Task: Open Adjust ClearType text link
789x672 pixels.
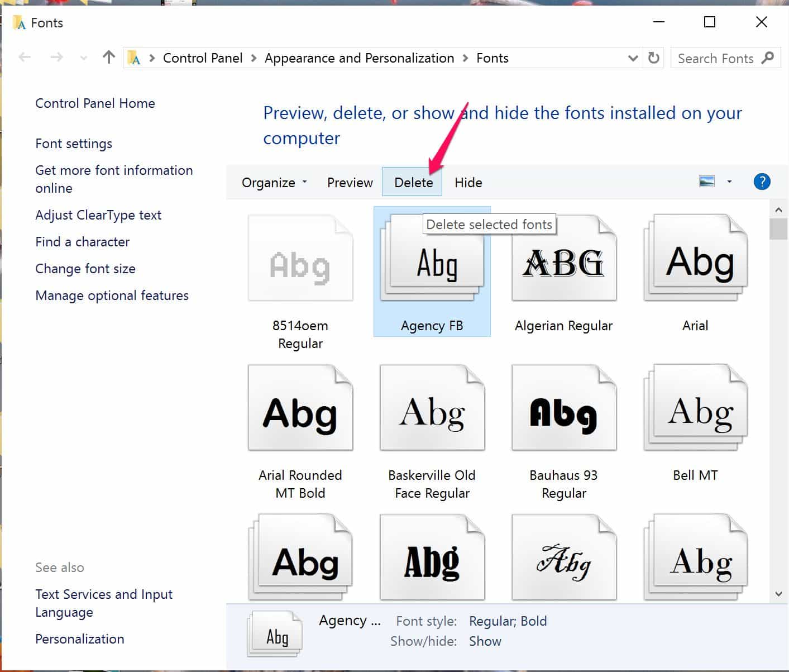Action: click(x=98, y=215)
